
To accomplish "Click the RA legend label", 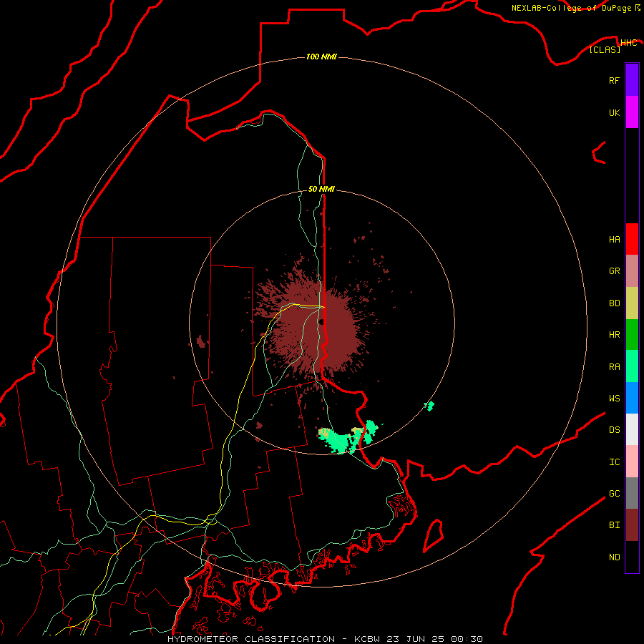I will point(614,367).
